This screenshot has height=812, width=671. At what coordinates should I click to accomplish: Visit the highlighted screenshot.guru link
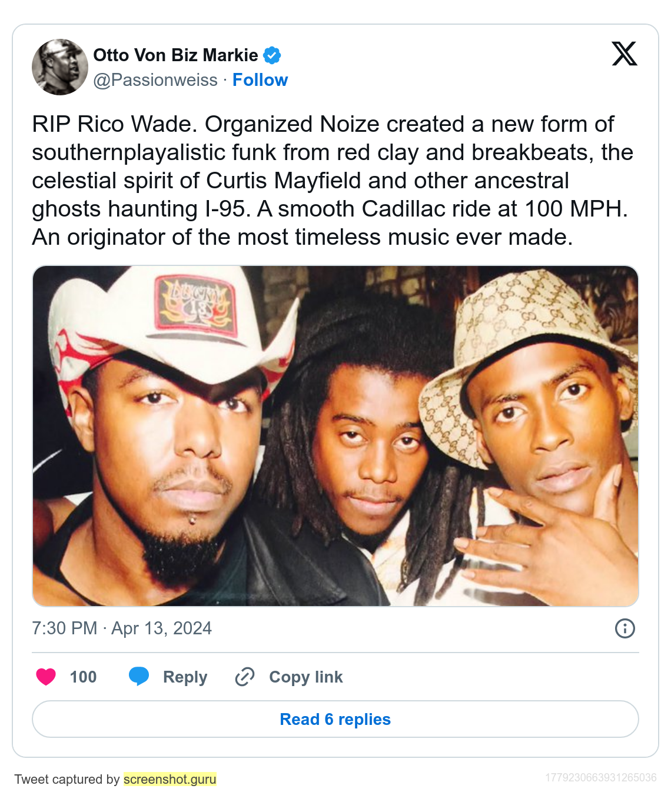(x=170, y=779)
